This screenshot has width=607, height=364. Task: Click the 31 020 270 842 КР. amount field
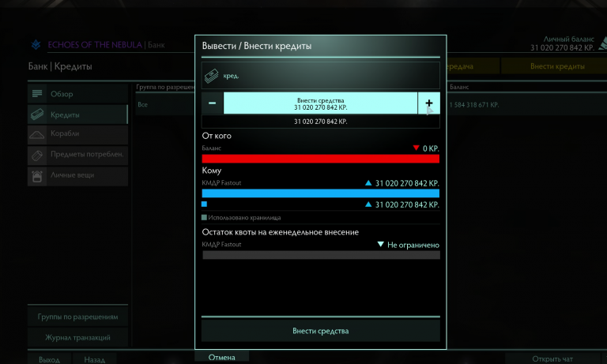[321, 122]
